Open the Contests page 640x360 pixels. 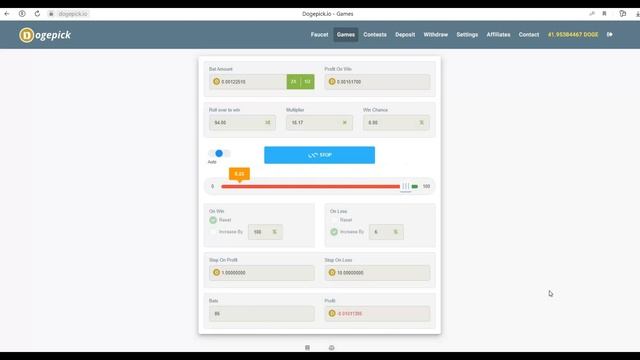pos(375,35)
